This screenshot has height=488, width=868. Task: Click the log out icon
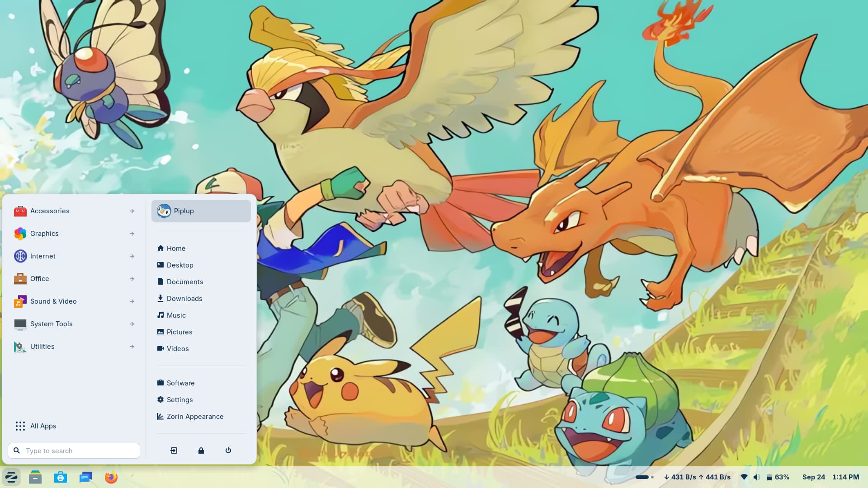coord(174,450)
